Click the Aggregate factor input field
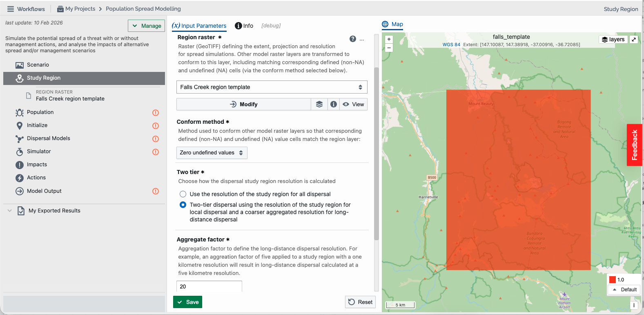 [x=209, y=286]
